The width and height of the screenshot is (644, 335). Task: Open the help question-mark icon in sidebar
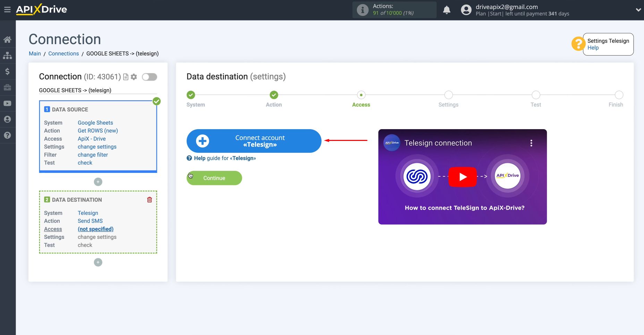[x=8, y=135]
